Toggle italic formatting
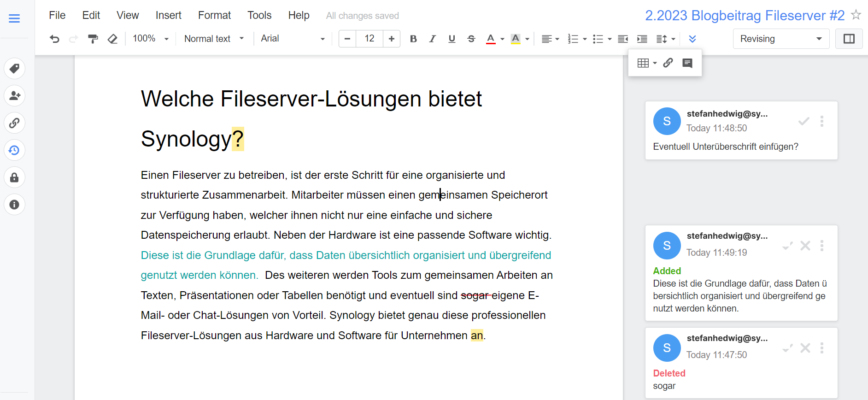The image size is (868, 400). click(432, 39)
